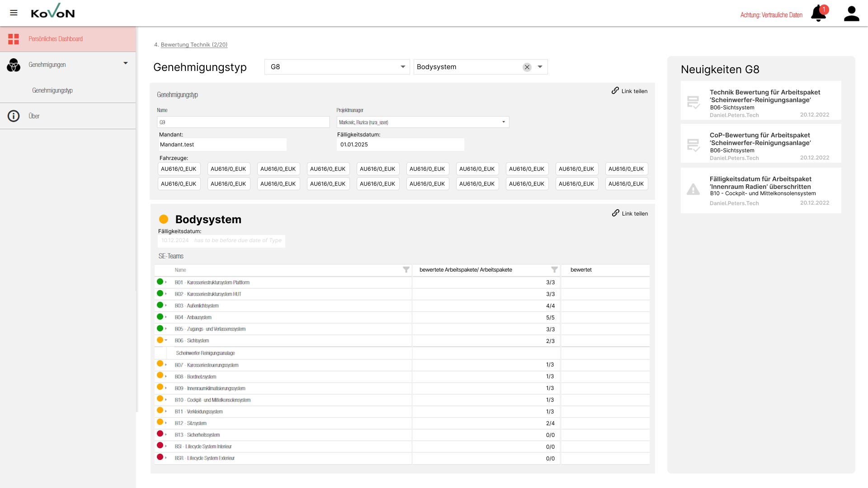Open the Bodysystem dropdown arrow
Image resolution: width=868 pixels, height=488 pixels.
pos(540,67)
